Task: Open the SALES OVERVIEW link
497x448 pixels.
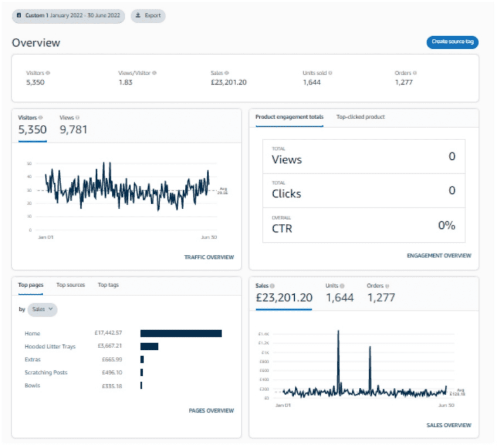Action: click(x=449, y=426)
